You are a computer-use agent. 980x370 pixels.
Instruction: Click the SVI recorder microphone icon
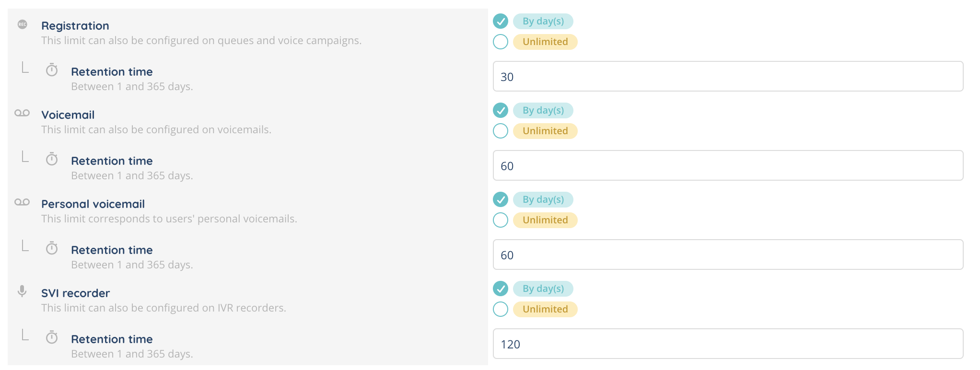click(x=22, y=291)
